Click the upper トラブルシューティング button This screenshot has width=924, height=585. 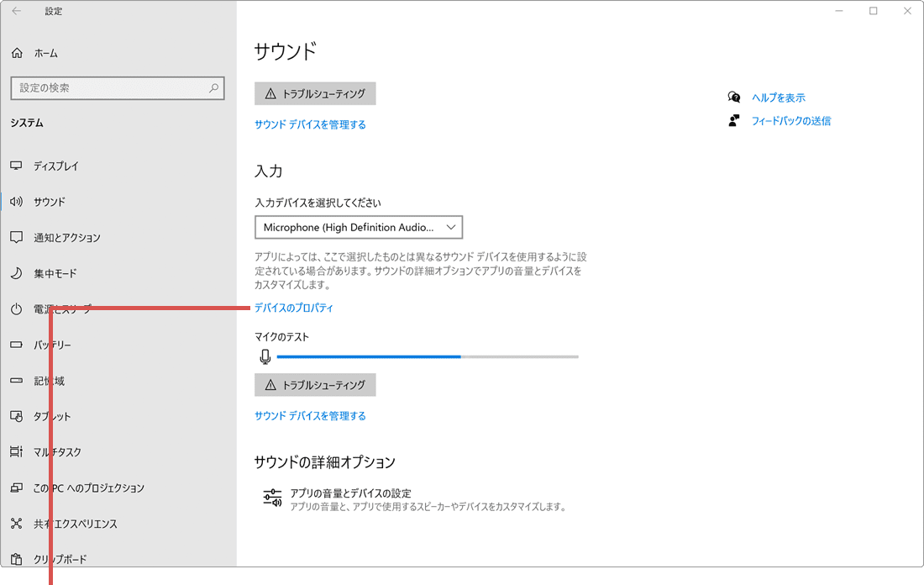point(315,93)
